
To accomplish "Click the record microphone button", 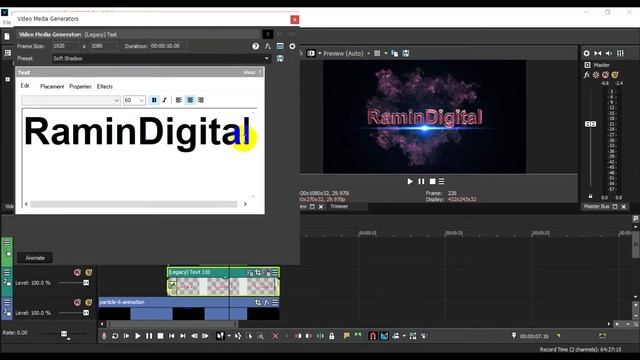I will pyautogui.click(x=104, y=336).
